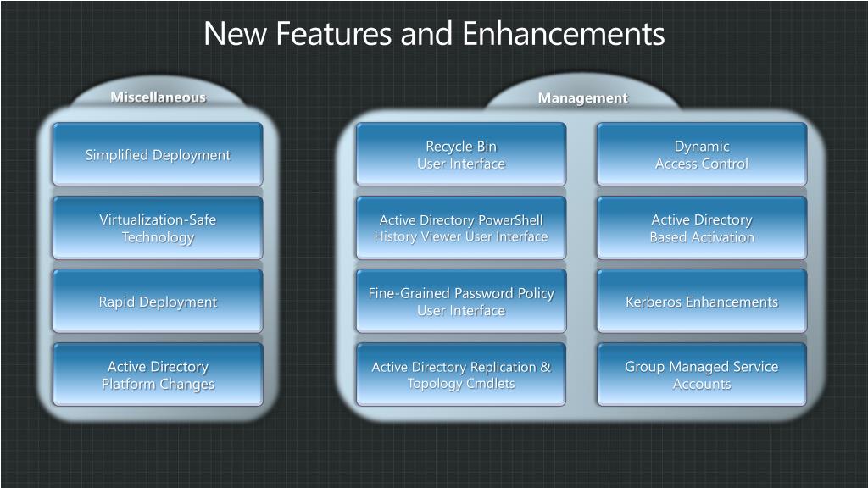Click the Recycle Bin User Interface tile
This screenshot has height=488, width=868.
point(461,154)
